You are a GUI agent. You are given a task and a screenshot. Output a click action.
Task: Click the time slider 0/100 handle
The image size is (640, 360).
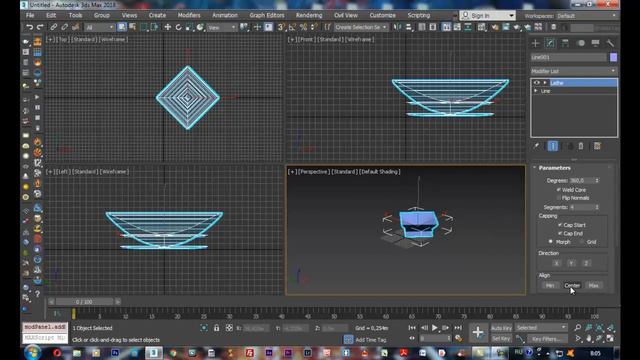[84, 302]
